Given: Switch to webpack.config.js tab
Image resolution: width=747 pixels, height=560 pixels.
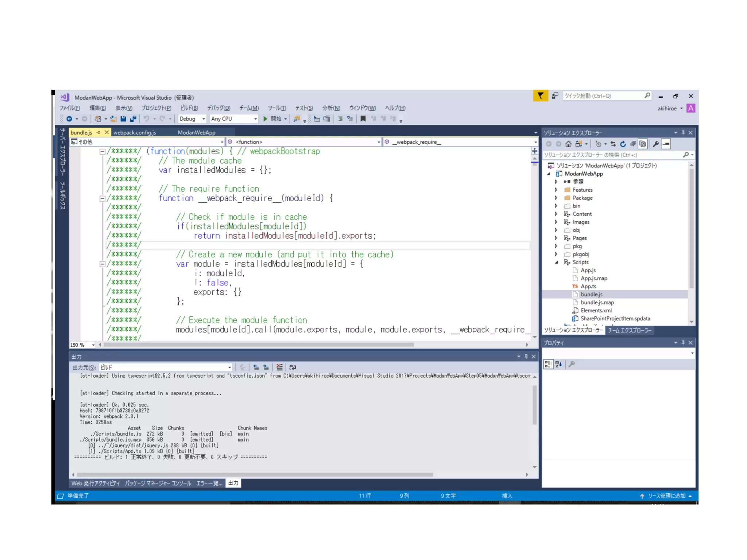Looking at the screenshot, I should pos(135,132).
